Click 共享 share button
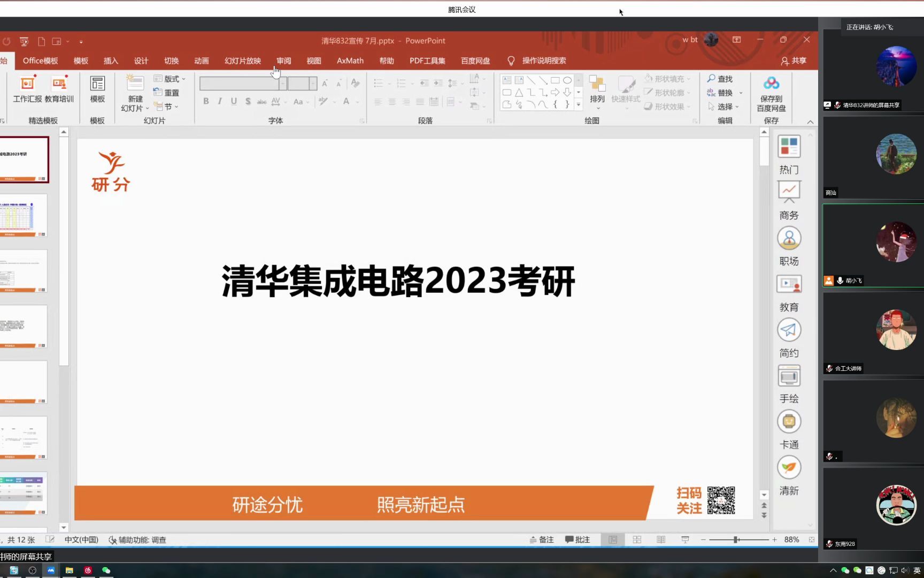 [x=794, y=60]
